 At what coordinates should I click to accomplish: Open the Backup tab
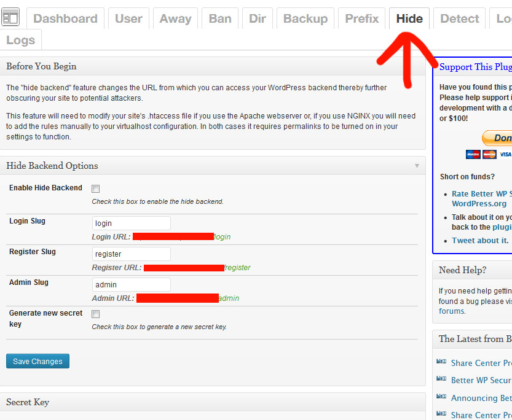coord(305,19)
